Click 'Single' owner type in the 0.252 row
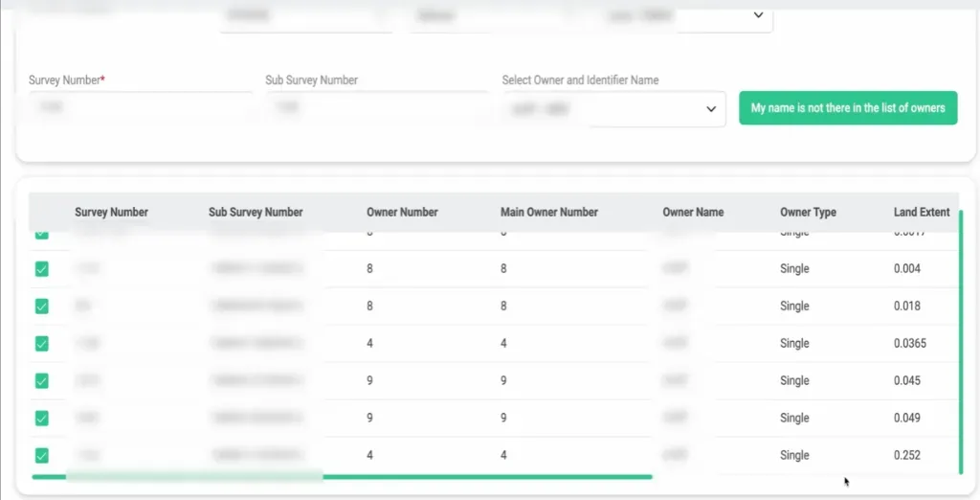This screenshot has height=500, width=980. (794, 455)
